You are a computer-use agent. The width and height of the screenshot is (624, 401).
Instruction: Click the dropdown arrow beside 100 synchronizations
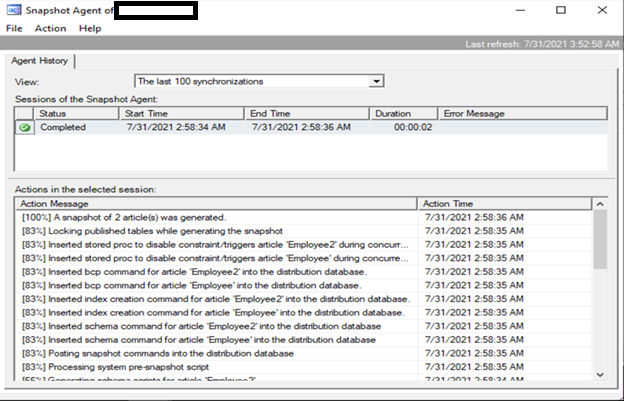376,81
